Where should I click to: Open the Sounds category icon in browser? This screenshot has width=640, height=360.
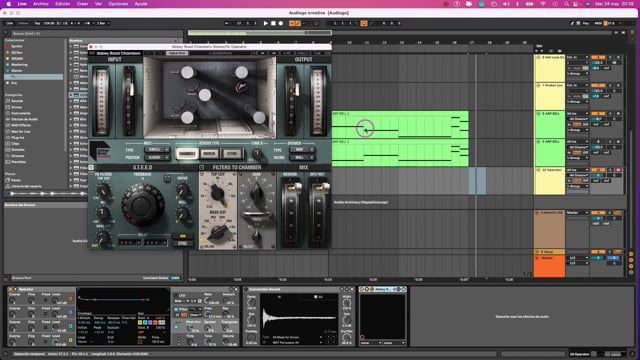pyautogui.click(x=7, y=101)
